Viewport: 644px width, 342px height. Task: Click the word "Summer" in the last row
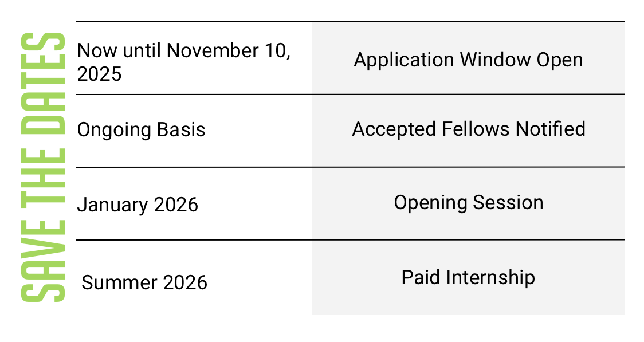point(119,282)
